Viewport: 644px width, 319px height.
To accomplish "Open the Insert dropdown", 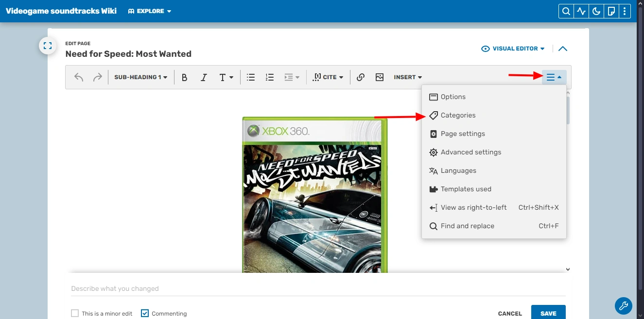I will tap(408, 77).
